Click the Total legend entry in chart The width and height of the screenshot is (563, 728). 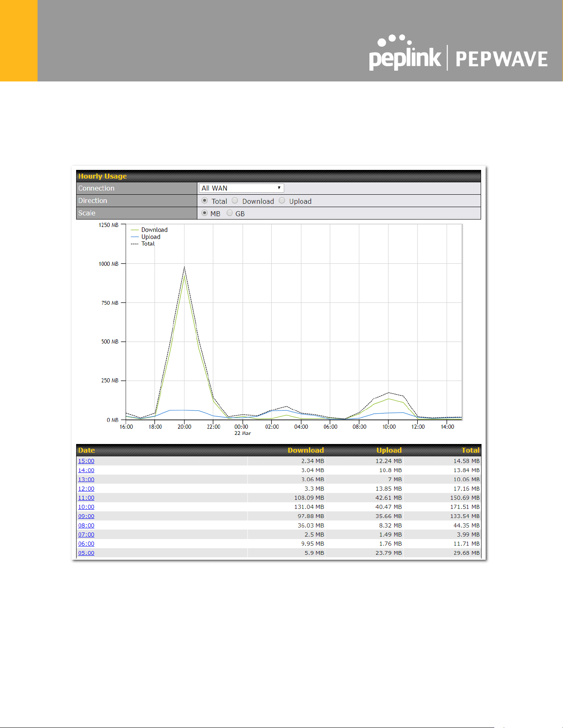143,243
